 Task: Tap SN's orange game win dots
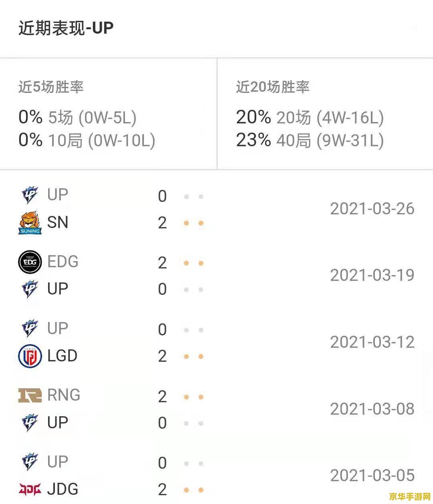coord(194,223)
